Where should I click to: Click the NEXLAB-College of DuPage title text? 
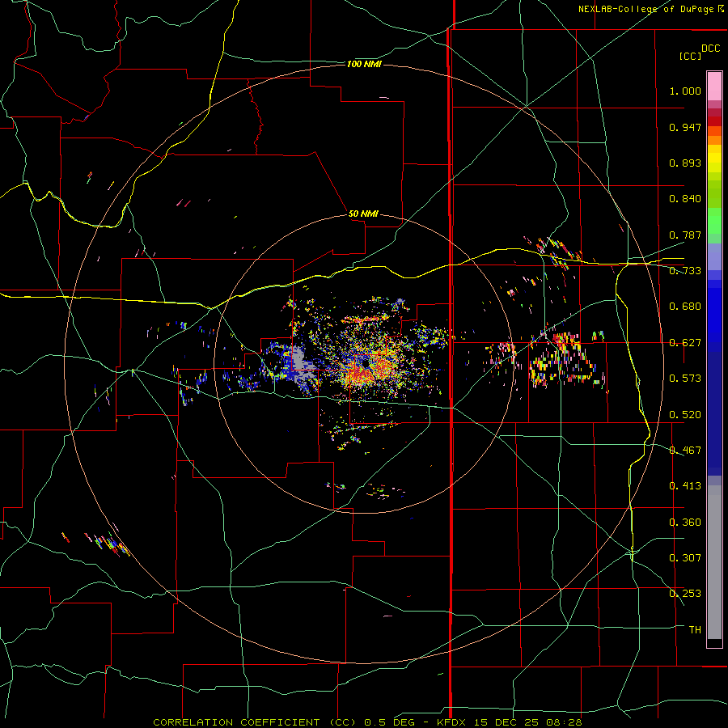[651, 9]
